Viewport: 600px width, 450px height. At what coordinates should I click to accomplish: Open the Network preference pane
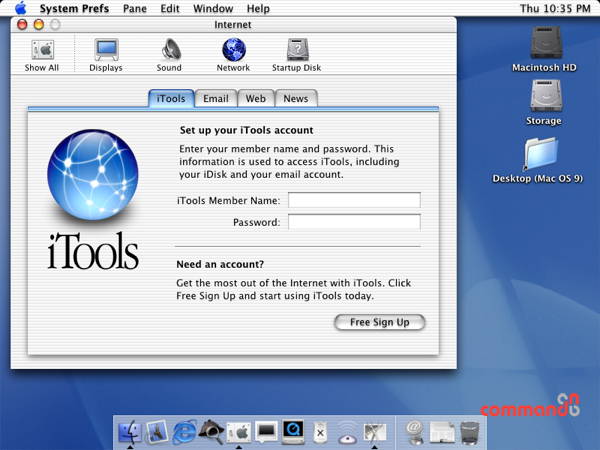tap(233, 56)
